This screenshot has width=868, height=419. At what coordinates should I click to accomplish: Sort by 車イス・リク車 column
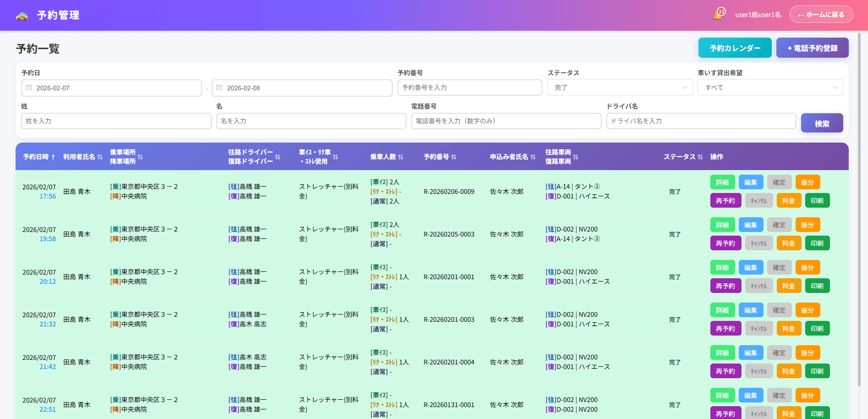point(335,157)
